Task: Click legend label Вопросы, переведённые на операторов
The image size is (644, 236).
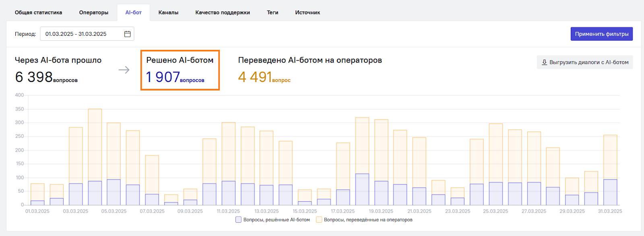Action: (368, 220)
